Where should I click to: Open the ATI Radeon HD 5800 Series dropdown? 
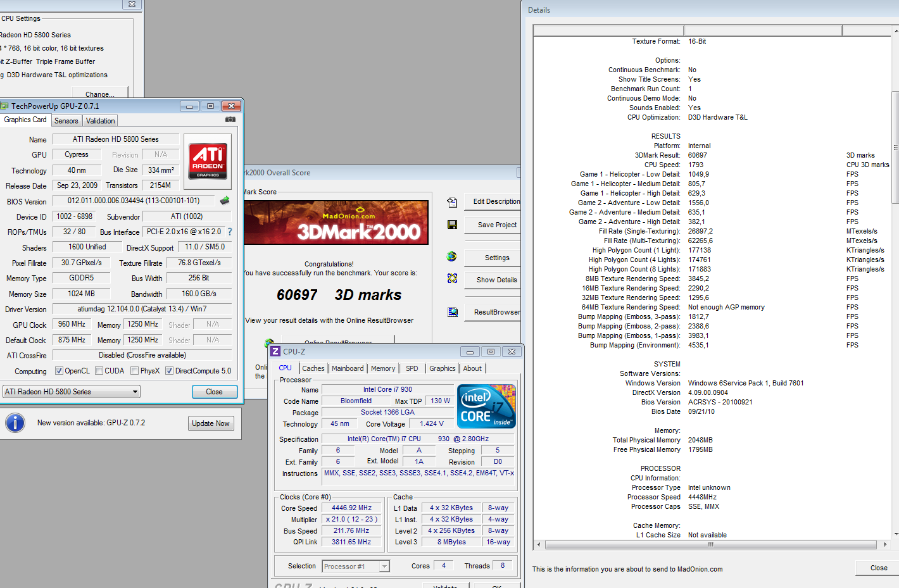(72, 392)
